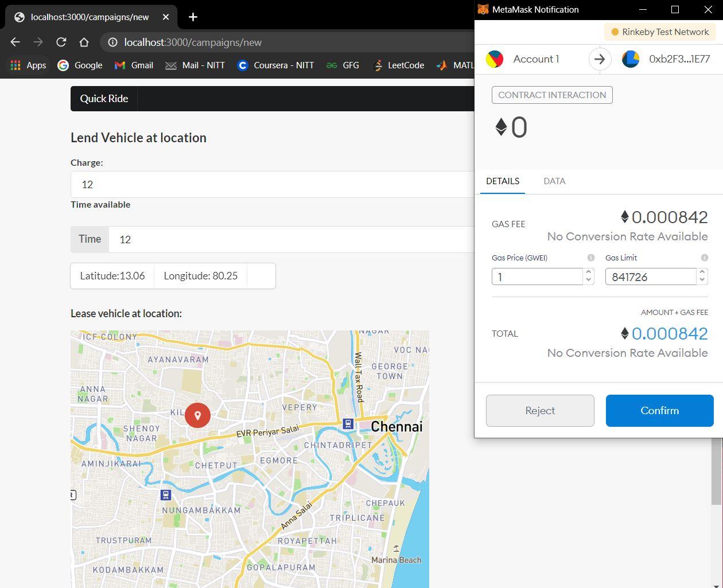Click the Gas Price (GWEI) input field
Viewport: 723px width, 588px height.
(537, 277)
